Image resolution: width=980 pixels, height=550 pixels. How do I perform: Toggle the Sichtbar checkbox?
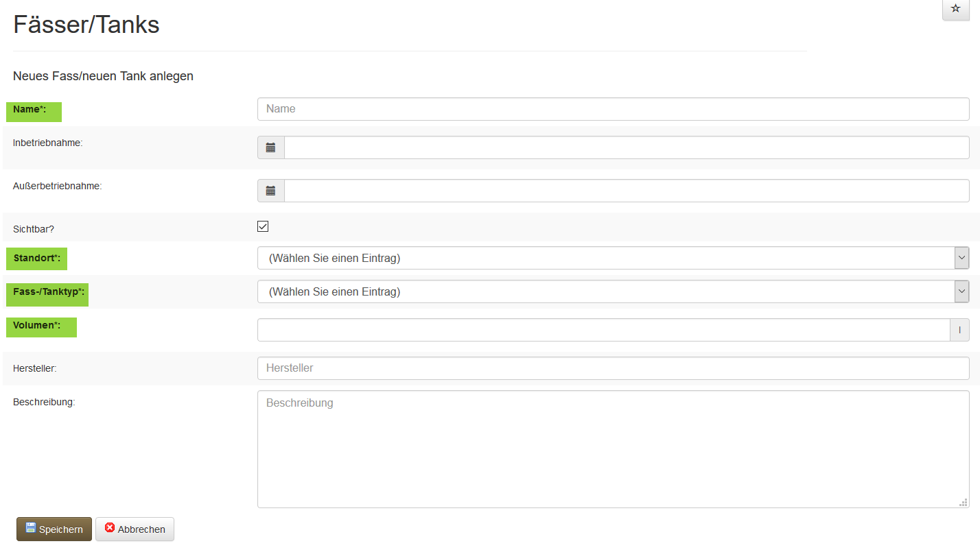pos(263,226)
